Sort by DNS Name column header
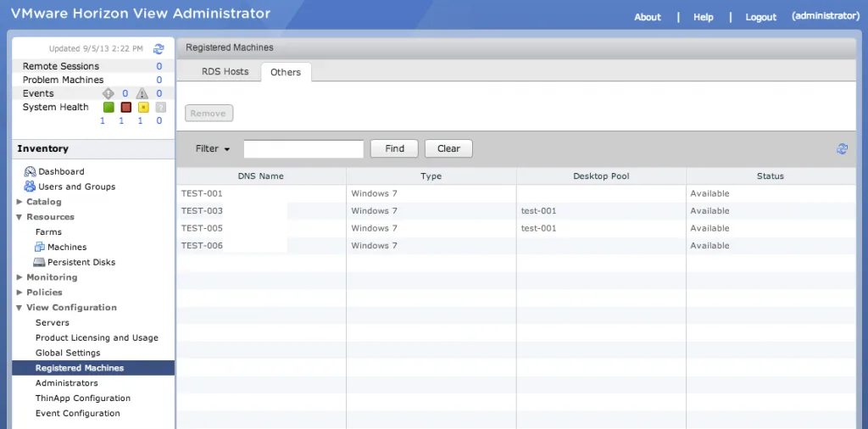 point(261,176)
